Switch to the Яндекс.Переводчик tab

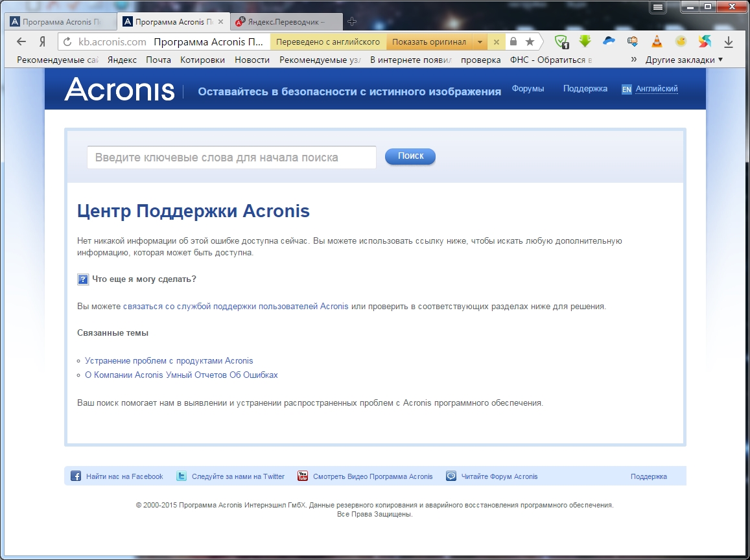pos(286,21)
